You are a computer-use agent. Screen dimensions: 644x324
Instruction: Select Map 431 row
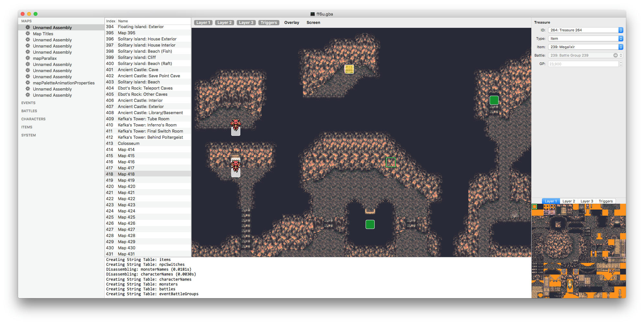coord(148,254)
